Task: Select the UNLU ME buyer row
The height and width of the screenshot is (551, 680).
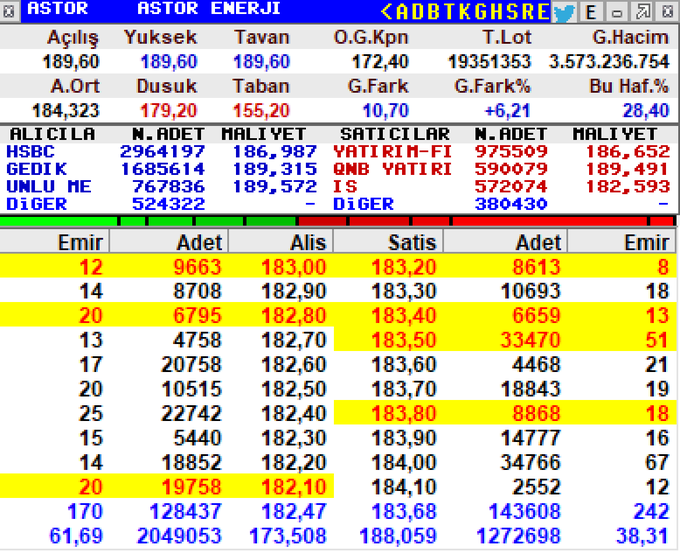Action: coord(161,187)
